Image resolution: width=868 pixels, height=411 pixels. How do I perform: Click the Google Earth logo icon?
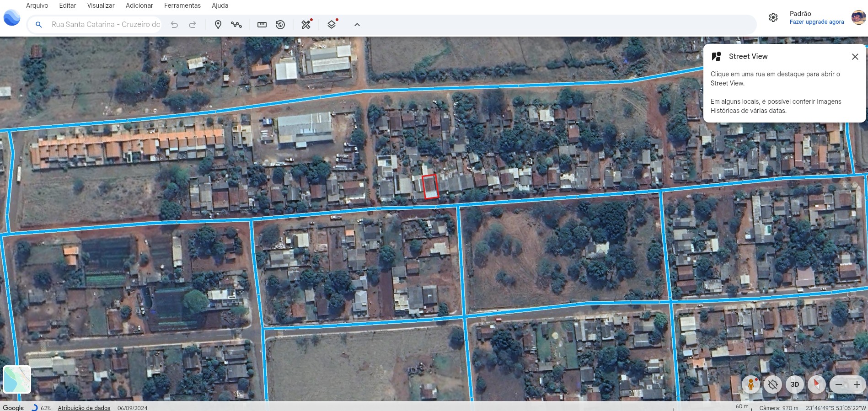tap(12, 18)
